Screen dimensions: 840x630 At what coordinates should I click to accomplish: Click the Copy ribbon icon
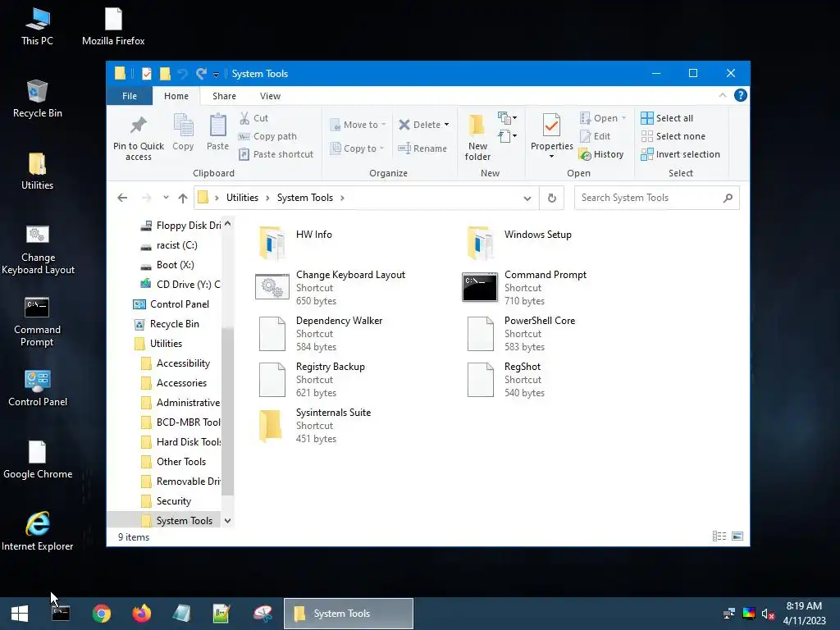coord(183,126)
